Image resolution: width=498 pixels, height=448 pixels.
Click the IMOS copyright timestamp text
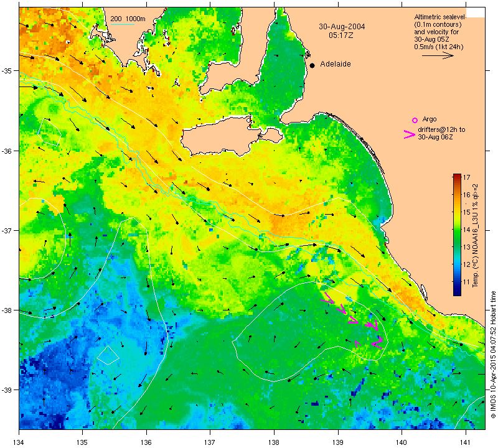coord(493,355)
